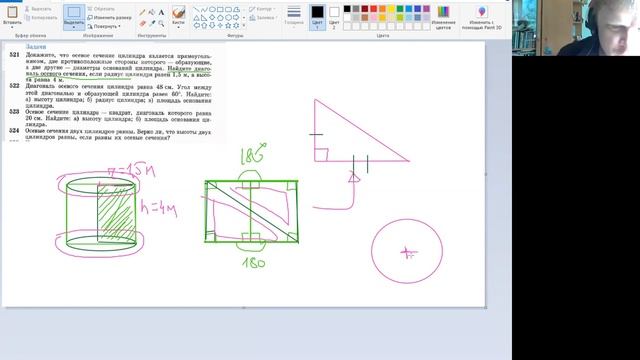Choose the Triangle shape
Image resolution: width=640 pixels, height=360 pixels.
(197, 18)
